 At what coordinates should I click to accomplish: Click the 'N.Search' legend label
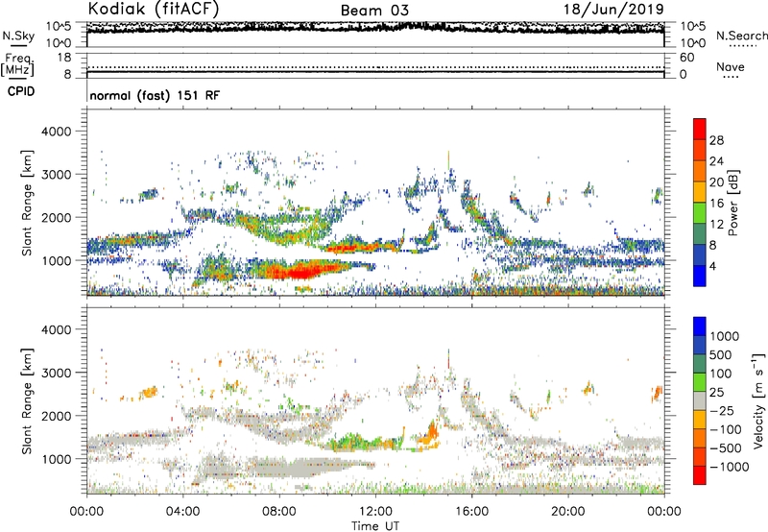point(741,36)
